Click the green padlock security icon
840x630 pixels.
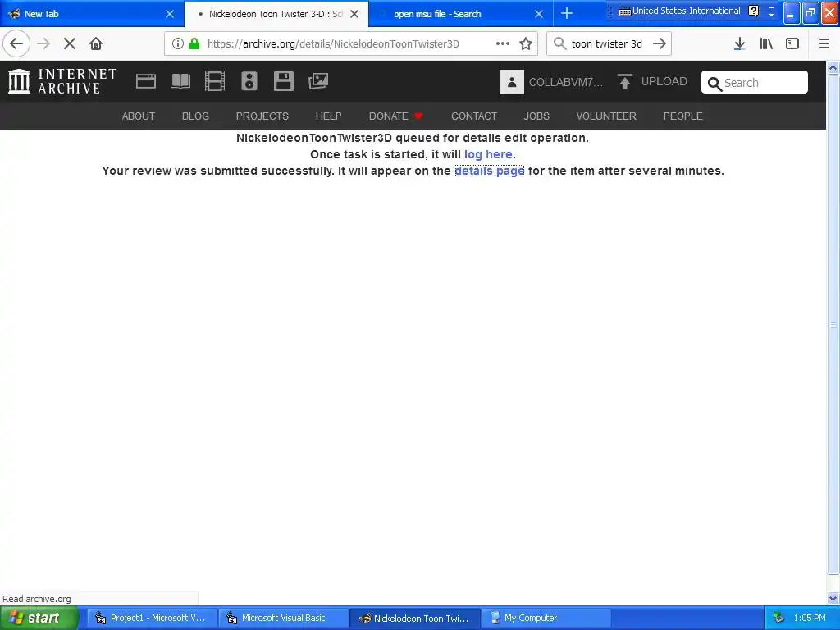tap(194, 44)
